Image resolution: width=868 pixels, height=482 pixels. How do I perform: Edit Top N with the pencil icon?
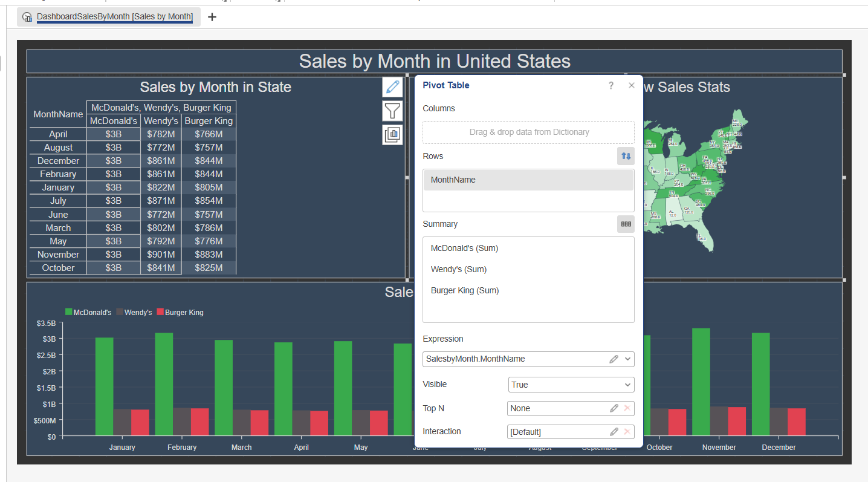click(614, 408)
